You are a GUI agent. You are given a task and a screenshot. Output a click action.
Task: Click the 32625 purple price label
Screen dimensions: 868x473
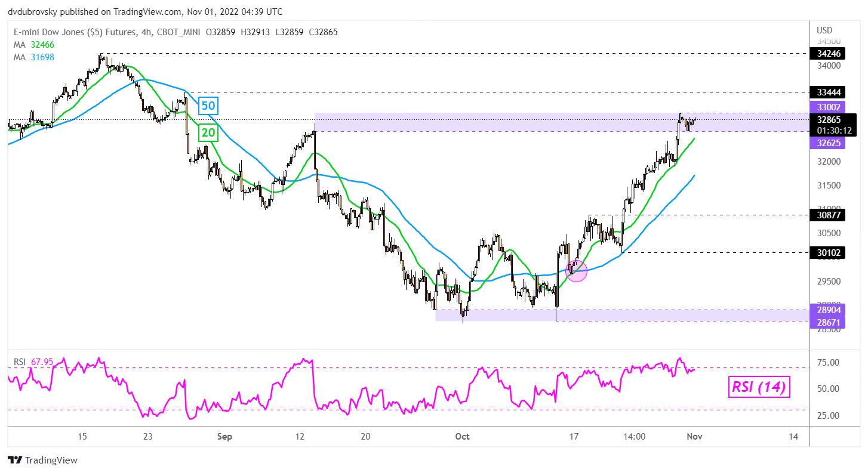pyautogui.click(x=827, y=143)
